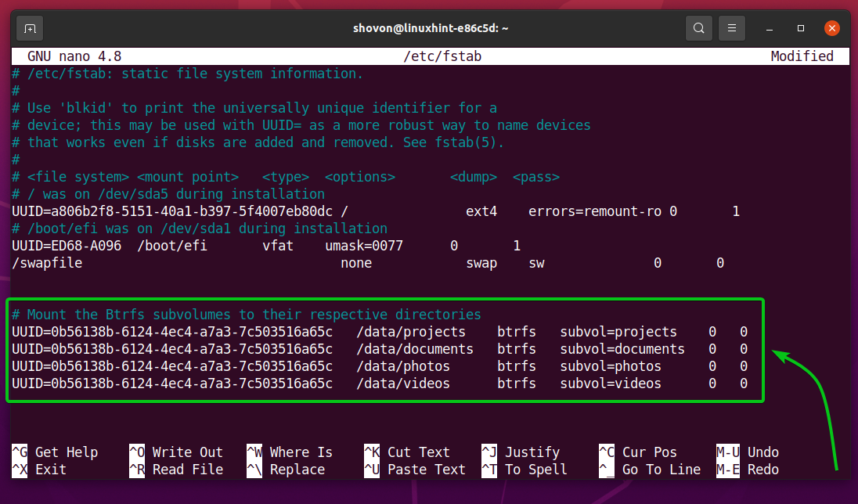Click the M-U Undo shortcut
The width and height of the screenshot is (858, 504).
tap(748, 452)
